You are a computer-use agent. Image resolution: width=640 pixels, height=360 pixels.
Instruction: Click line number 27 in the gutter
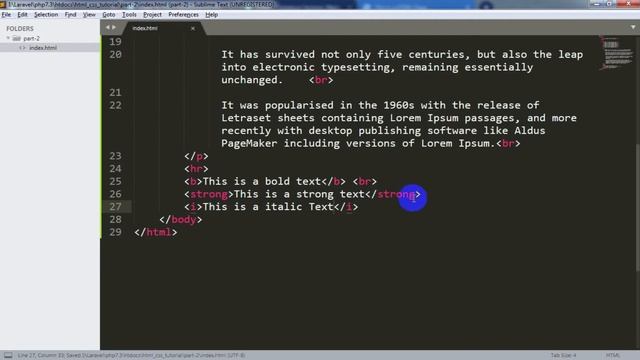click(x=115, y=207)
